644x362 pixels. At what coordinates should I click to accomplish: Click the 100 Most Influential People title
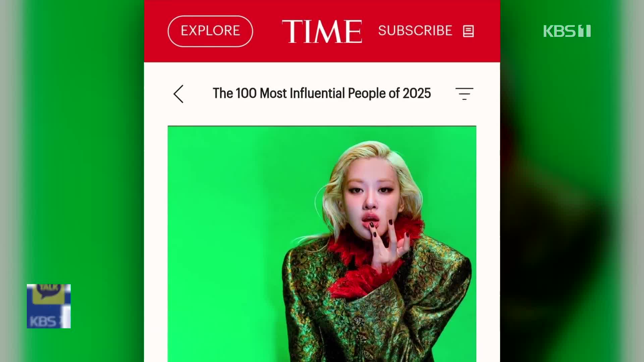click(x=322, y=93)
